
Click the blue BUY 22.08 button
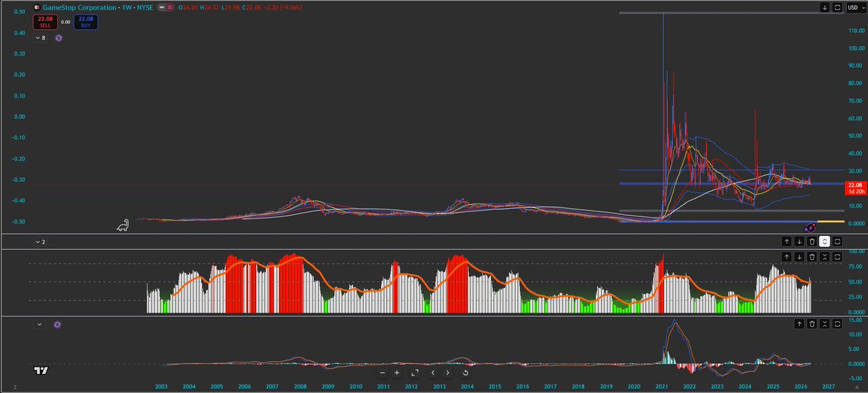(x=85, y=22)
